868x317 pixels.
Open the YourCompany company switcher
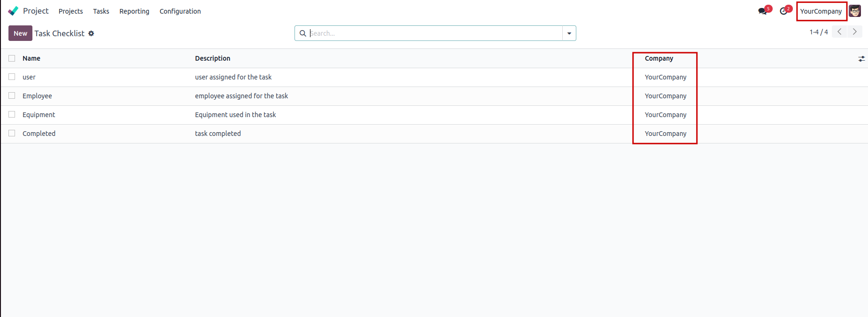click(821, 11)
